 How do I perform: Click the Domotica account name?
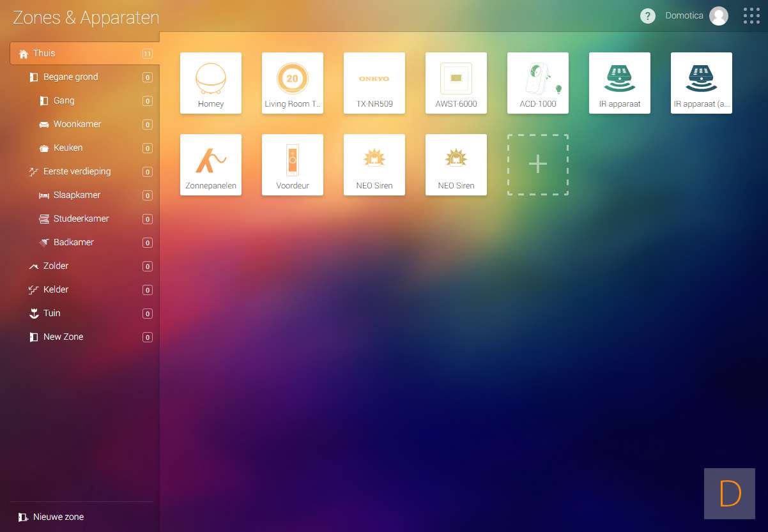[x=684, y=16]
